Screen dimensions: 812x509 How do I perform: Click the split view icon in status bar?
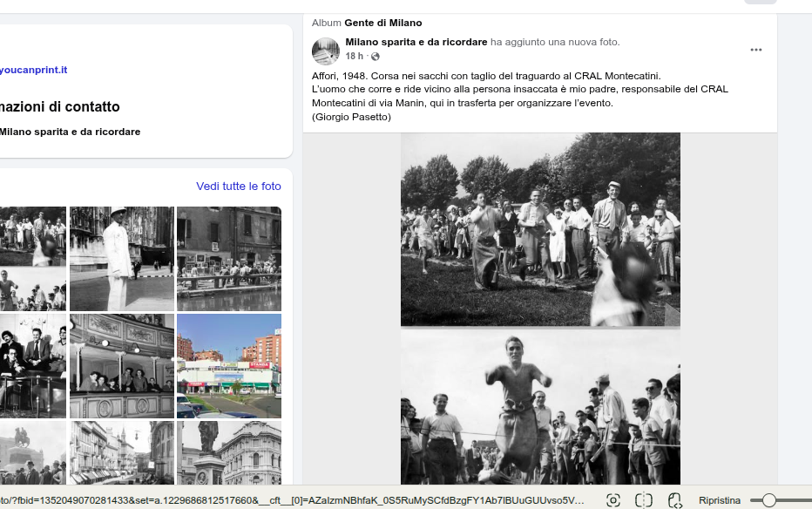tap(644, 499)
